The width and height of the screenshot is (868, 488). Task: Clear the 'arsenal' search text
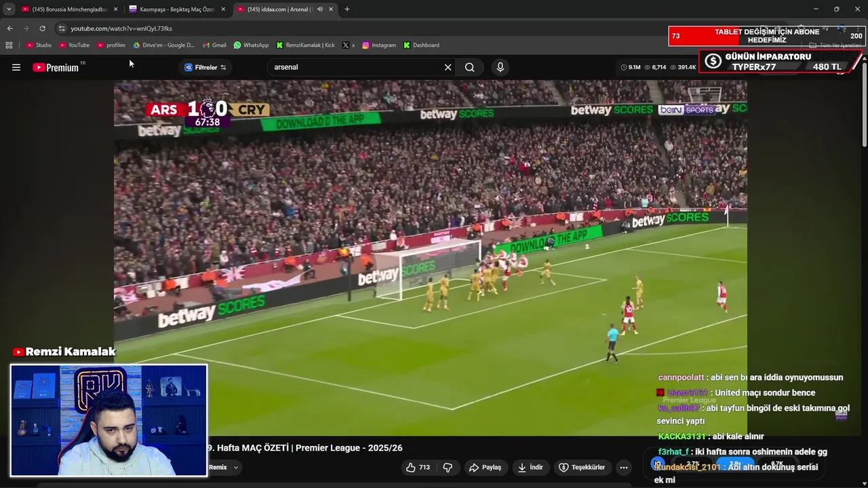coord(448,67)
